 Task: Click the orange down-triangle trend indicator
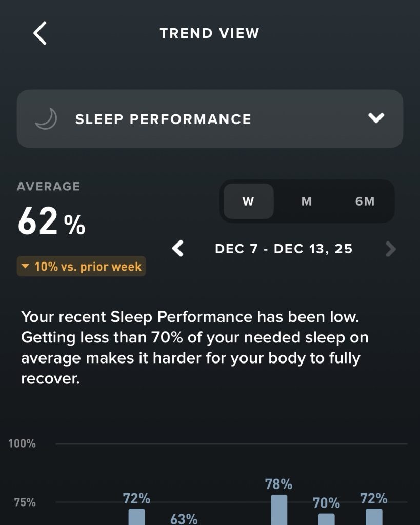25,267
